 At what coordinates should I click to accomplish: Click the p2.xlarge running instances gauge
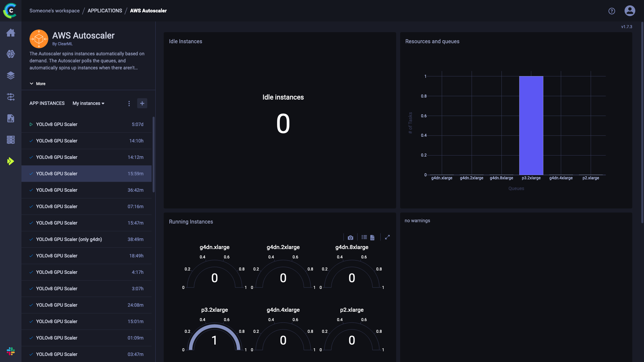click(352, 337)
